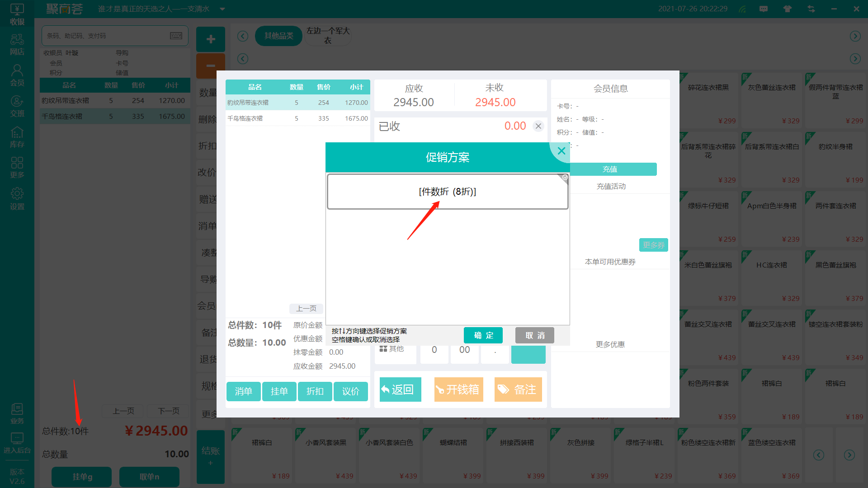This screenshot has width=868, height=488.
Task: Click the 充值 recharge button
Action: [x=610, y=169]
